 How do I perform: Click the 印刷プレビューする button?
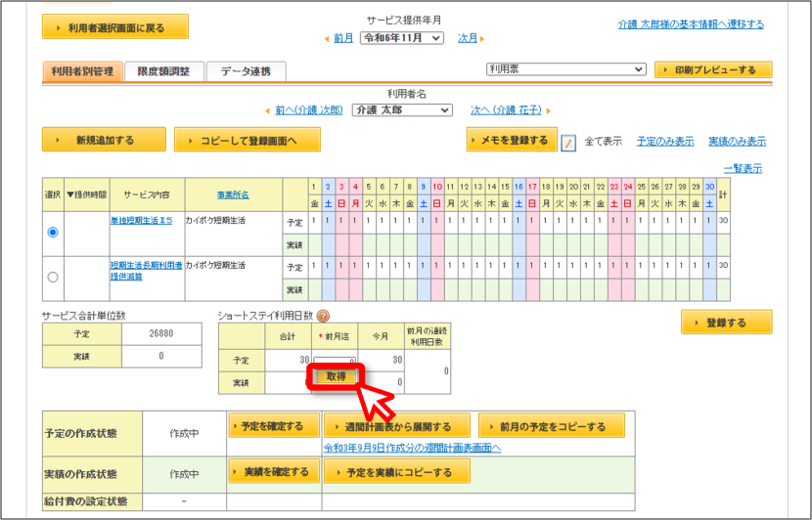pos(713,69)
